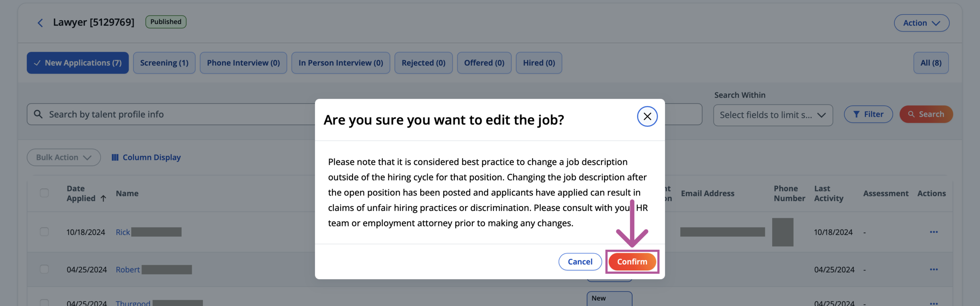980x306 pixels.
Task: Click the magnifier icon in talent search field
Action: click(x=38, y=114)
